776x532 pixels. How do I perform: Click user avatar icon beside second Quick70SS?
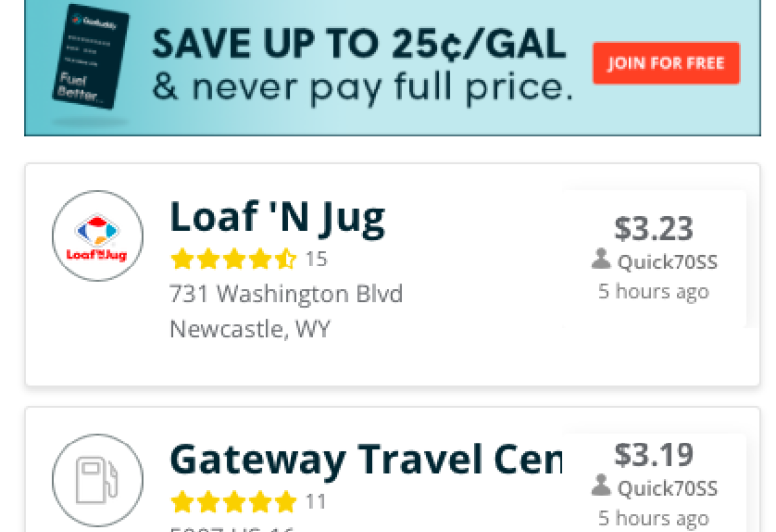pos(601,485)
